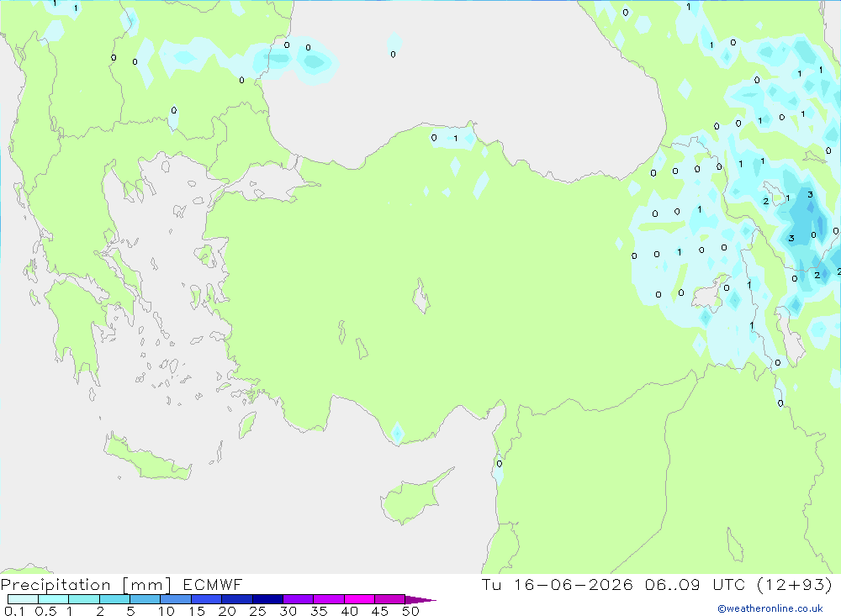Select the "(12+93)" forecast run text

pos(795,584)
